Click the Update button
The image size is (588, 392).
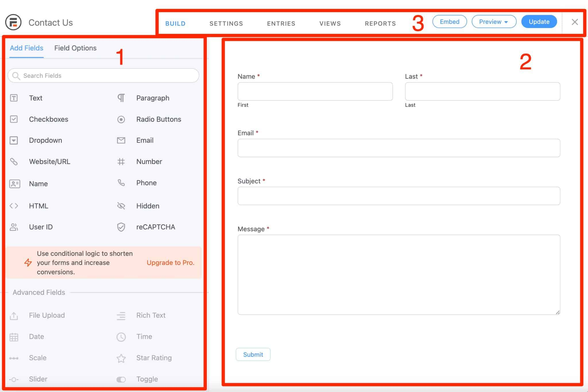point(539,22)
